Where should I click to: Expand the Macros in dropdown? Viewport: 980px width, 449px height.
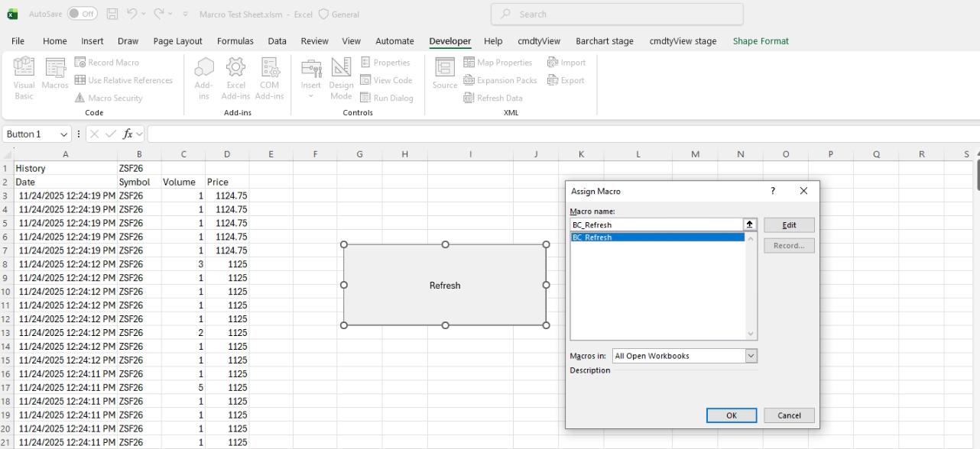751,356
